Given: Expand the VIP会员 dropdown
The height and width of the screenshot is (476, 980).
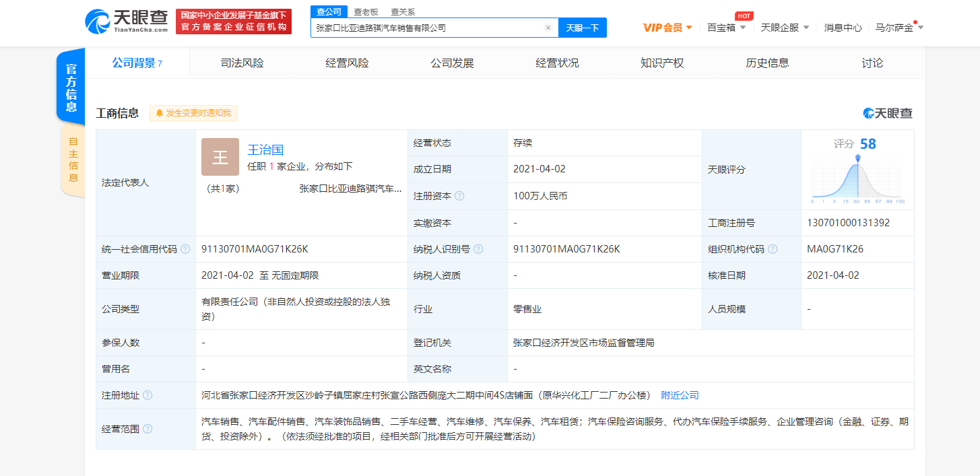Looking at the screenshot, I should [667, 28].
